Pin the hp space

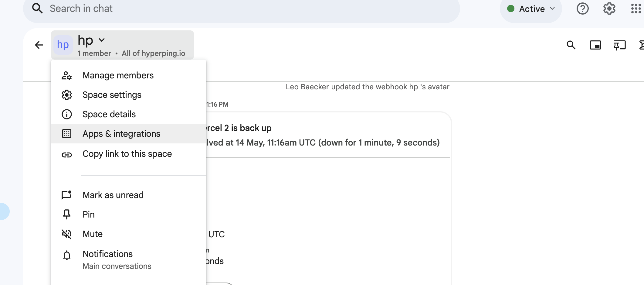(x=129, y=215)
